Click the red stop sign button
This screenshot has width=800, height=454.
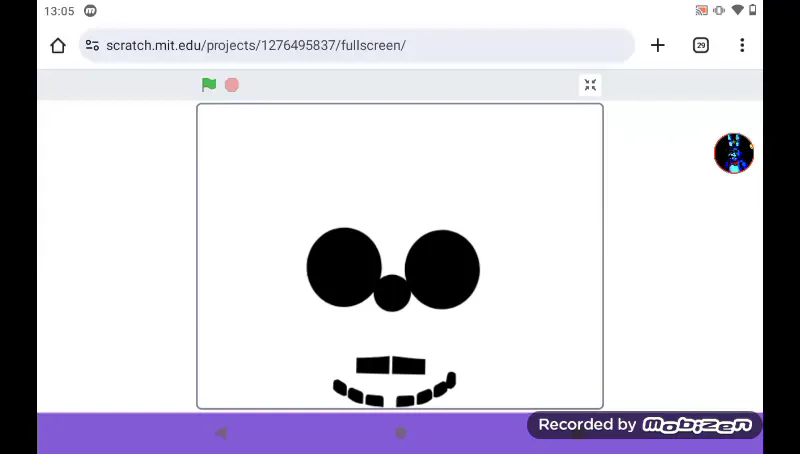(232, 85)
